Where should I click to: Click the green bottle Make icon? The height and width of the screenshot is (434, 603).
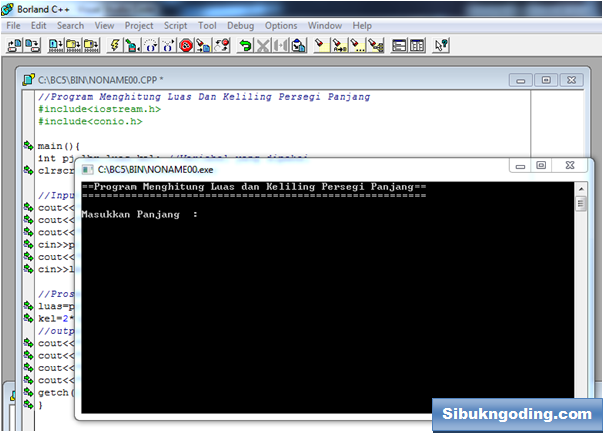pos(132,45)
